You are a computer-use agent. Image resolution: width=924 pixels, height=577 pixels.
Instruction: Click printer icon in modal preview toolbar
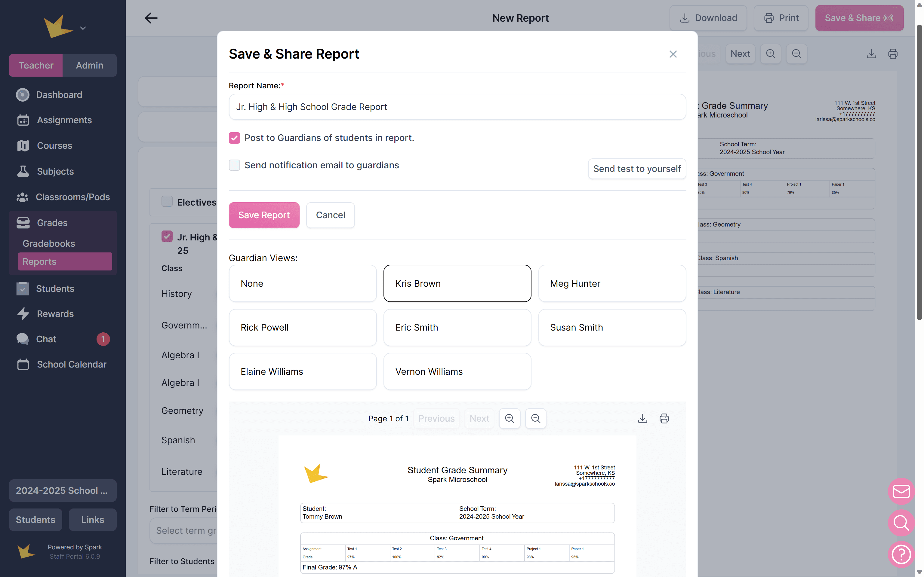(664, 418)
